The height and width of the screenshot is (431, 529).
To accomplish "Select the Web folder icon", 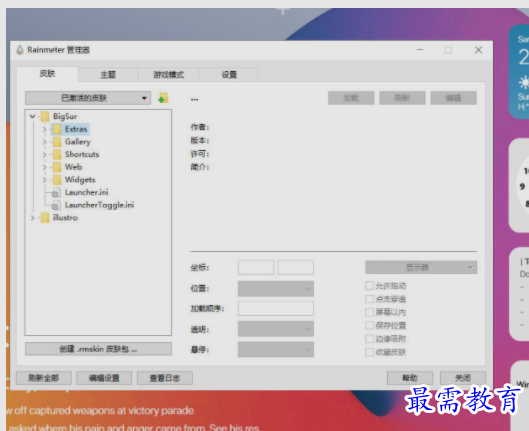I will coord(57,167).
